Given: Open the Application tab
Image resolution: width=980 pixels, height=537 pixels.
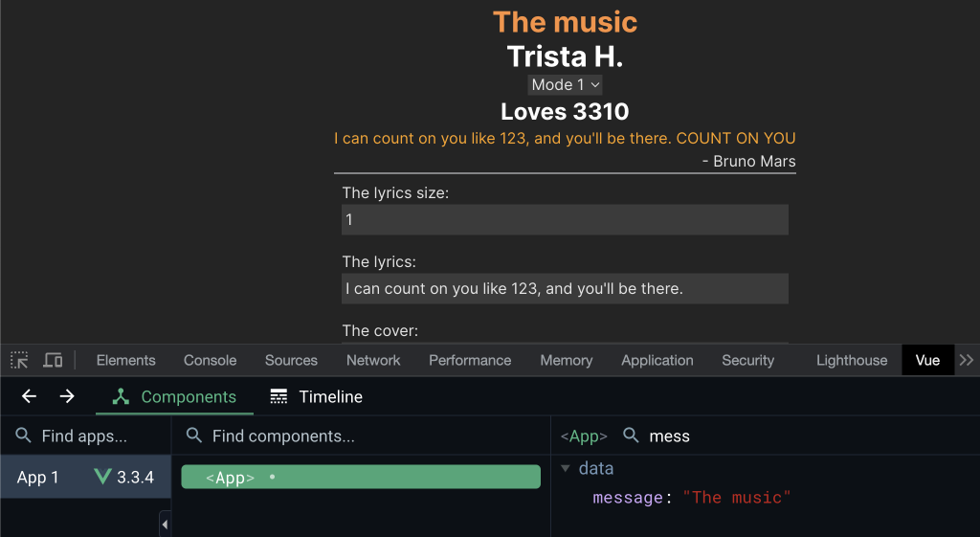Looking at the screenshot, I should point(657,360).
